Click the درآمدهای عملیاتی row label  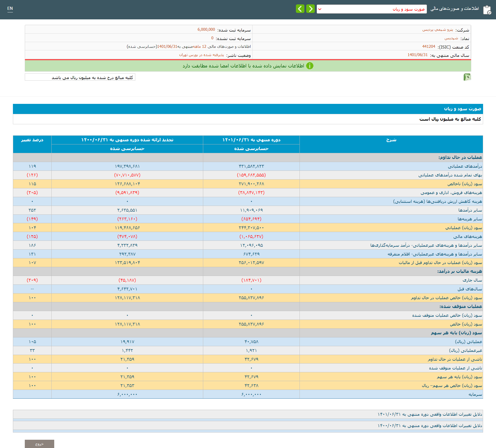coord(465,166)
